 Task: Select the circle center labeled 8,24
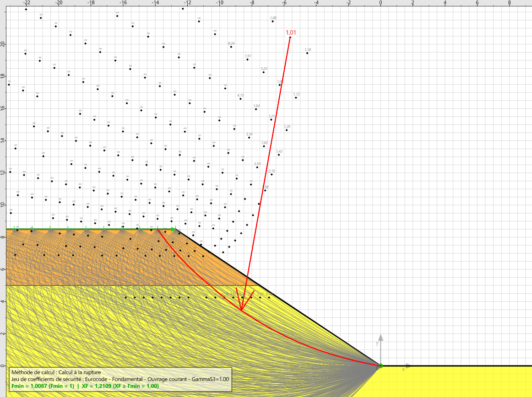231,47
